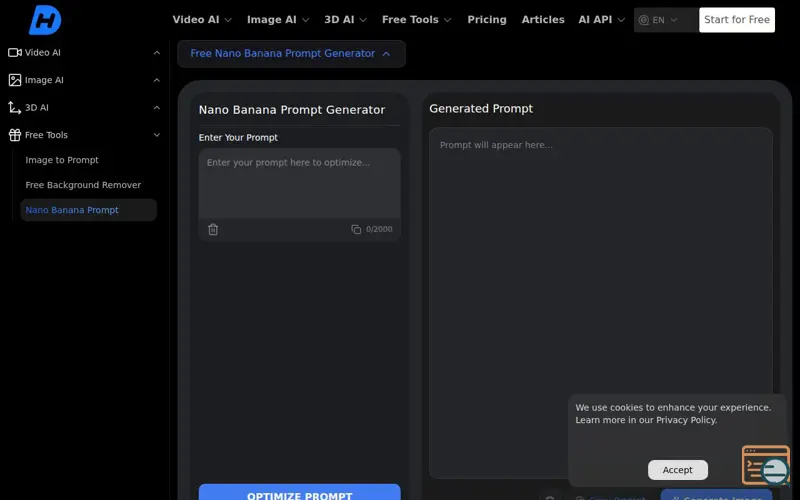Go to the Pricing page

[487, 20]
